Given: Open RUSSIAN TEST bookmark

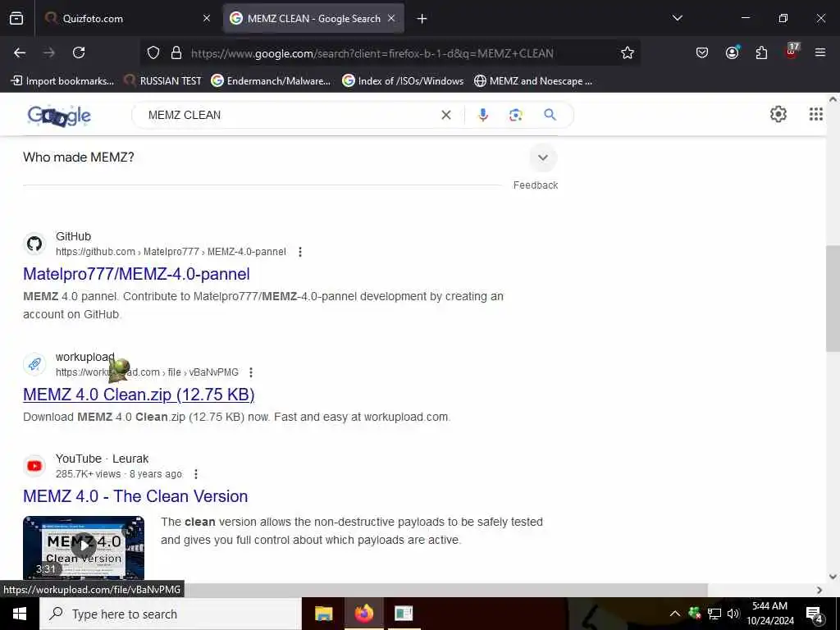Looking at the screenshot, I should point(163,81).
